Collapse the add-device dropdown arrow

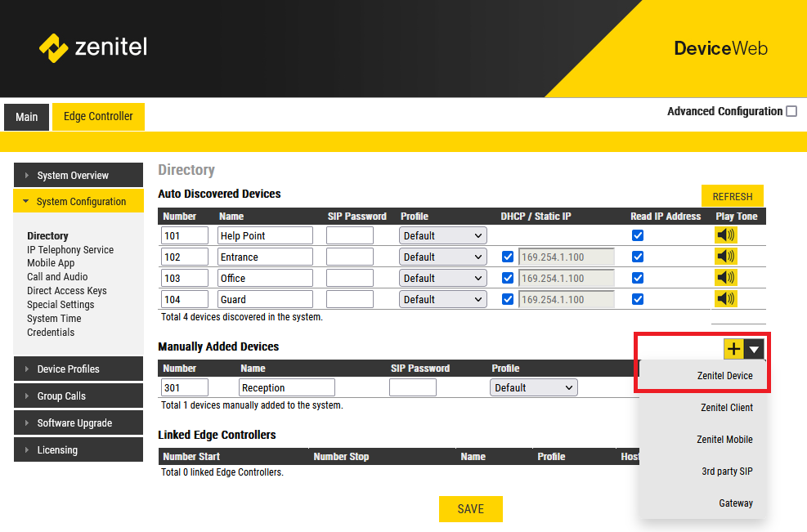coord(754,349)
